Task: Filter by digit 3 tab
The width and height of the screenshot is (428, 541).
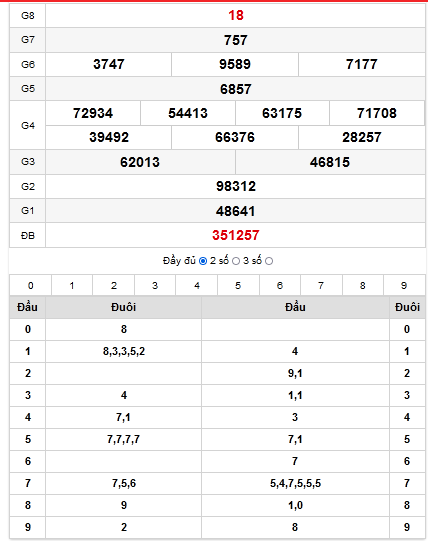Action: pyautogui.click(x=155, y=285)
